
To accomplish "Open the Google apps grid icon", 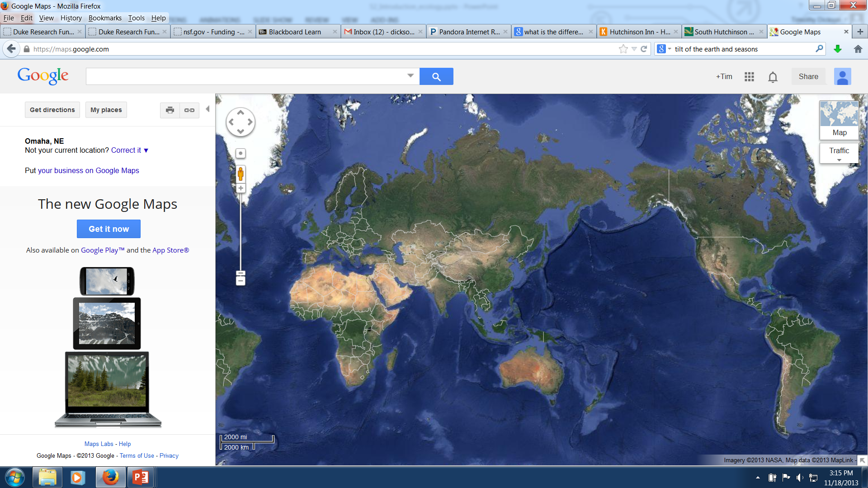I will (749, 77).
